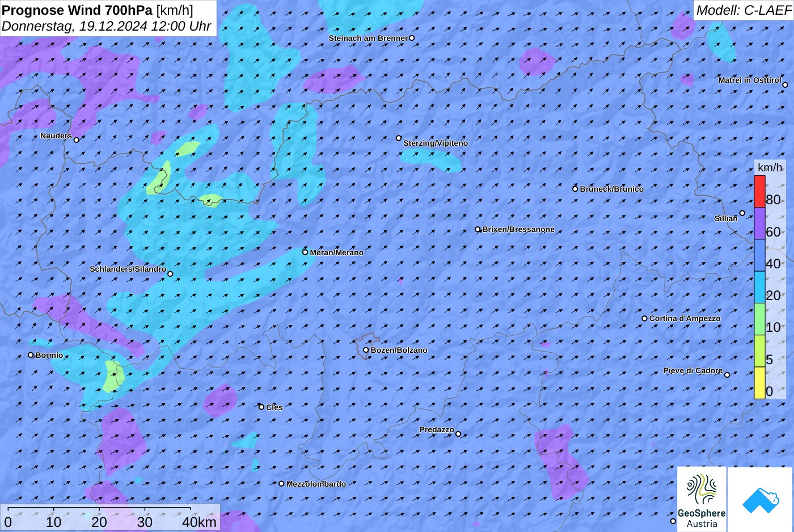Select the purple 60 km/h legend swatch
The width and height of the screenshot is (794, 532).
(759, 223)
